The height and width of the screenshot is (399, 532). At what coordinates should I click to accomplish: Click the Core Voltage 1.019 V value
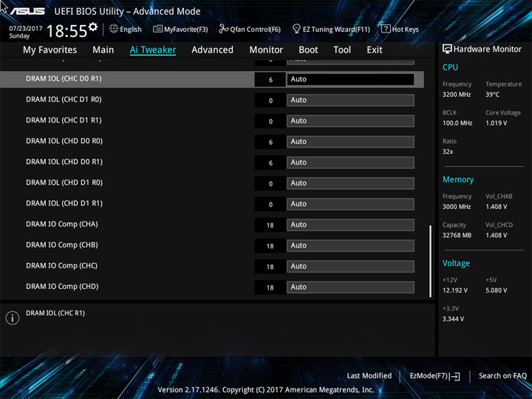(497, 123)
